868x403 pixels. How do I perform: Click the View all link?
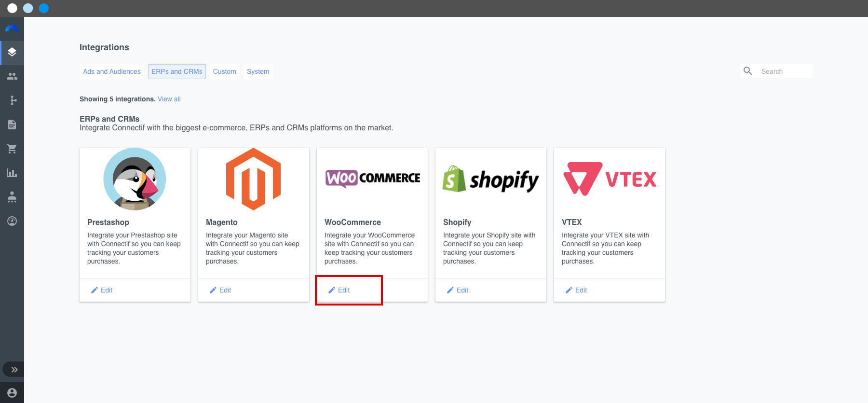[x=169, y=99]
